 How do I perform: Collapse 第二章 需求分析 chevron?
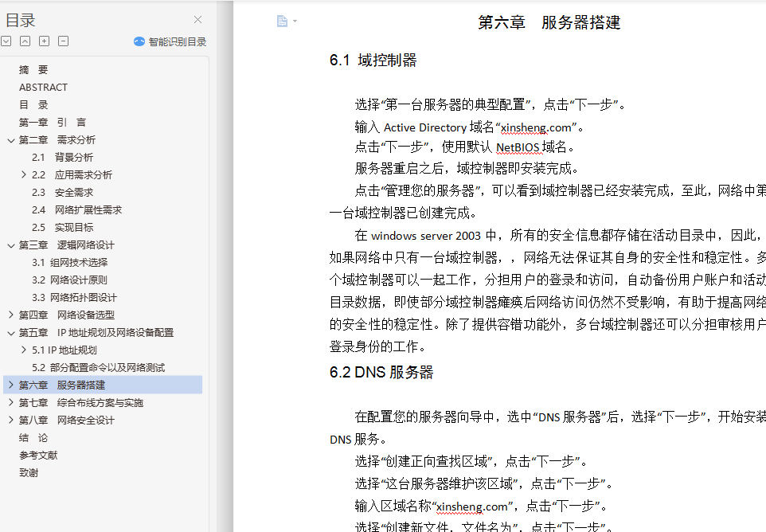10,140
